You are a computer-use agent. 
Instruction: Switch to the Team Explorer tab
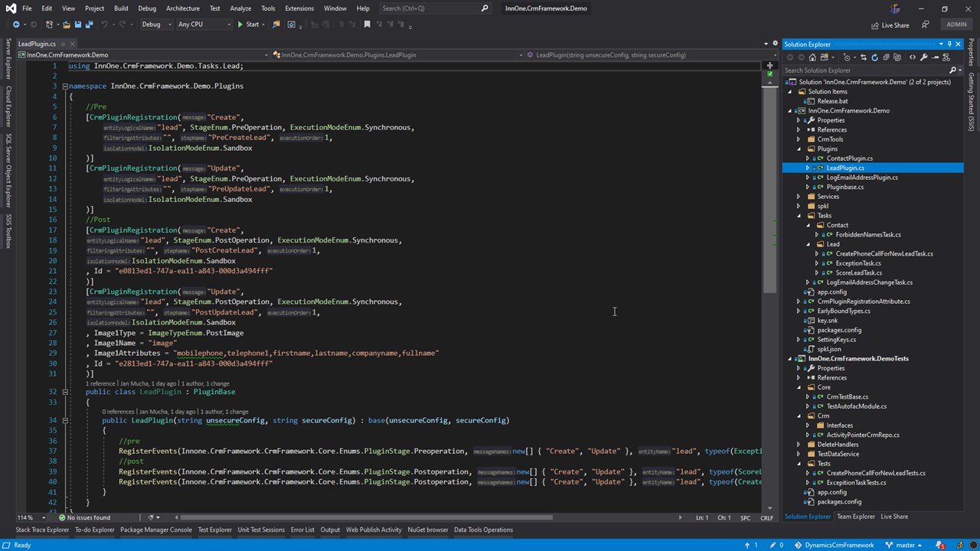pyautogui.click(x=855, y=517)
